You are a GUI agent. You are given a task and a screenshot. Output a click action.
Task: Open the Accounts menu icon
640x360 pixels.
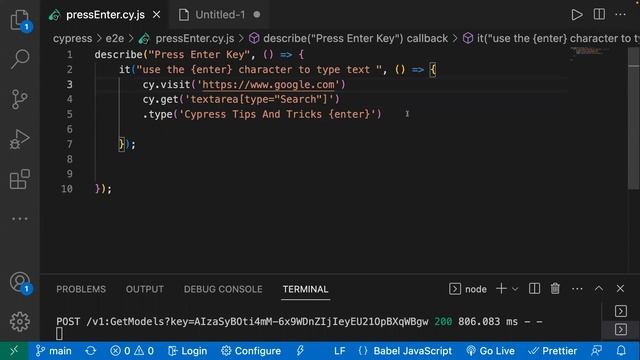20,282
